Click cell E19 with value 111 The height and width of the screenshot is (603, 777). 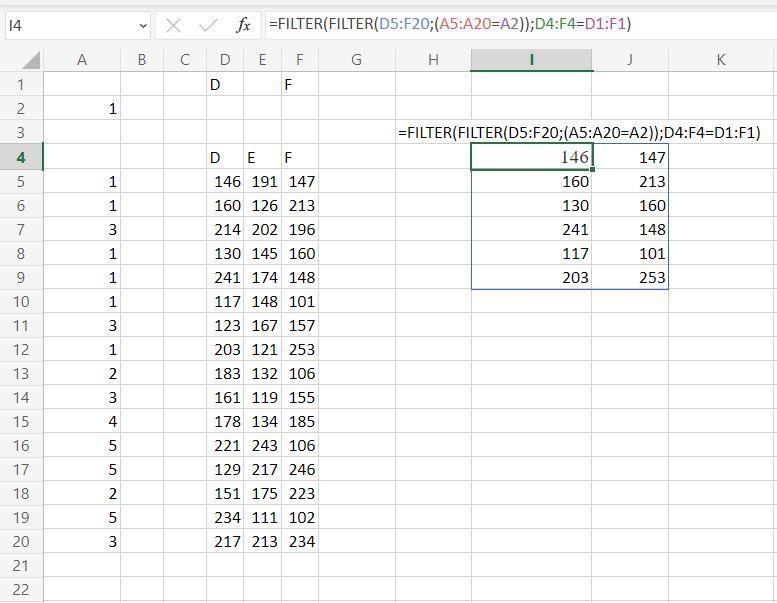(262, 517)
